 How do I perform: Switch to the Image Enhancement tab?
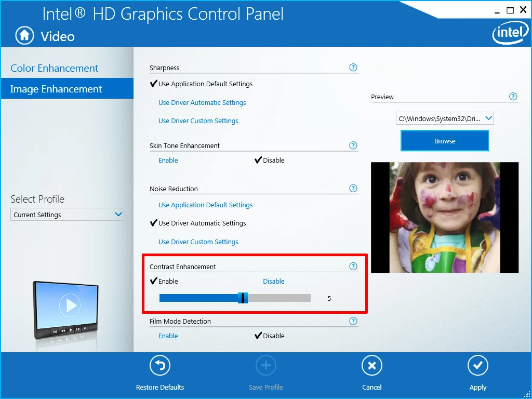tap(67, 88)
